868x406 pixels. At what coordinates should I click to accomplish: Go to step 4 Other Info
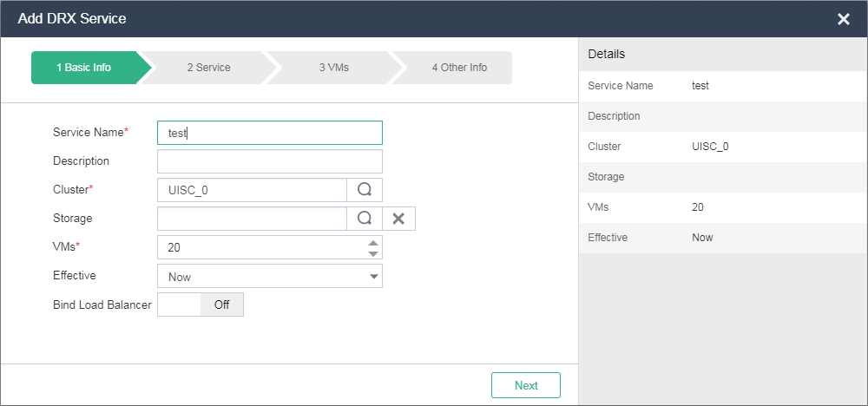click(459, 68)
